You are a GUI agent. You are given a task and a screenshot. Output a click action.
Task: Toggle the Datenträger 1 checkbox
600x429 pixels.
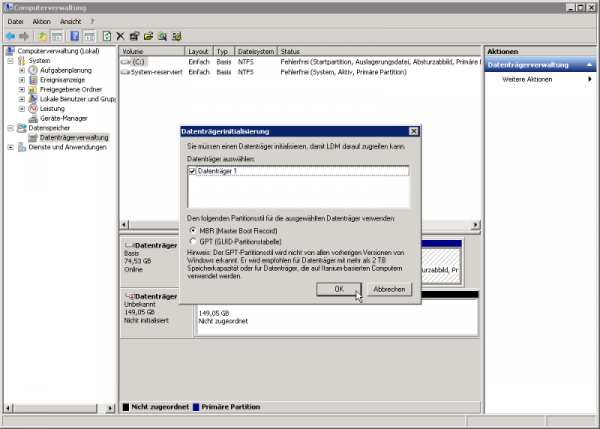192,171
